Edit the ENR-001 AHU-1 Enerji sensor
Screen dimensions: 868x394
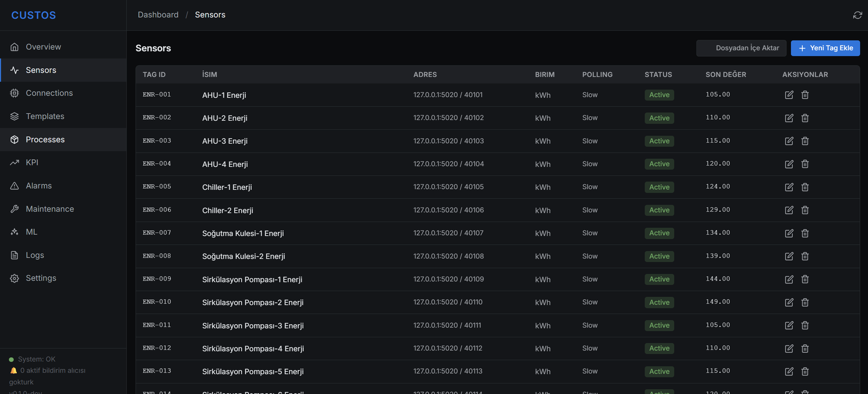coord(789,95)
